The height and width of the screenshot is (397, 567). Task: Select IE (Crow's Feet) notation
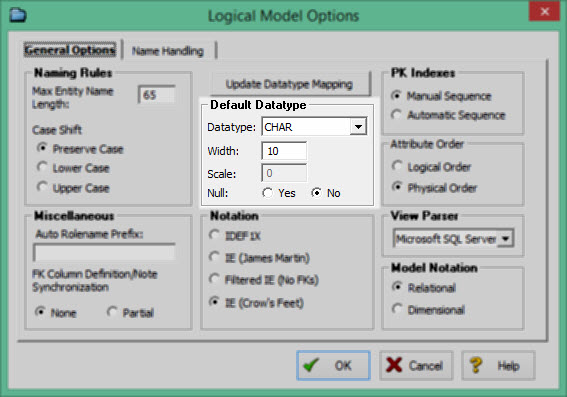214,301
